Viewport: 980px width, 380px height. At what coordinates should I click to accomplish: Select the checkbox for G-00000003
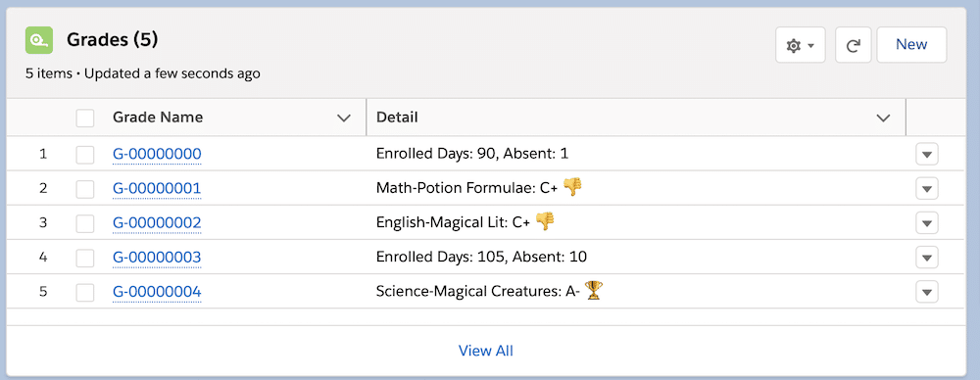85,258
